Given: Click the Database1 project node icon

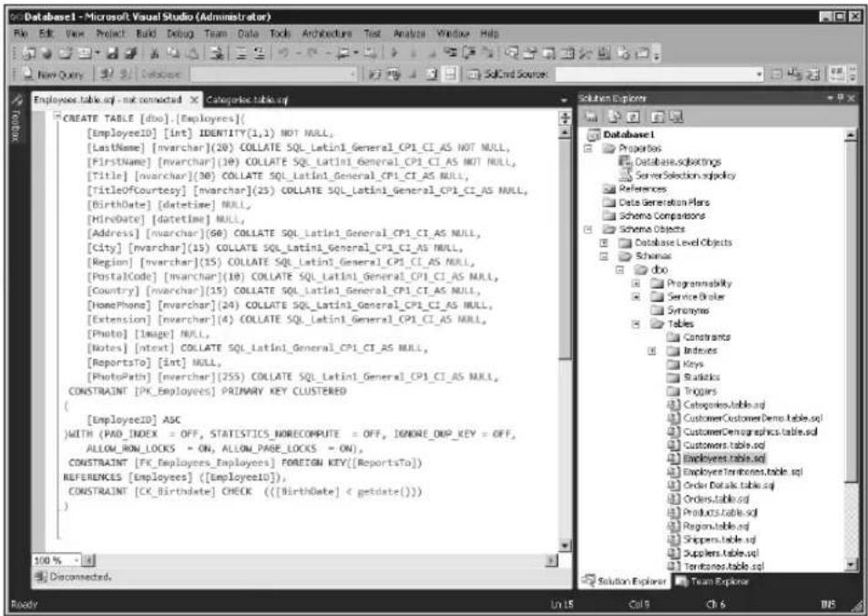Looking at the screenshot, I should (594, 135).
